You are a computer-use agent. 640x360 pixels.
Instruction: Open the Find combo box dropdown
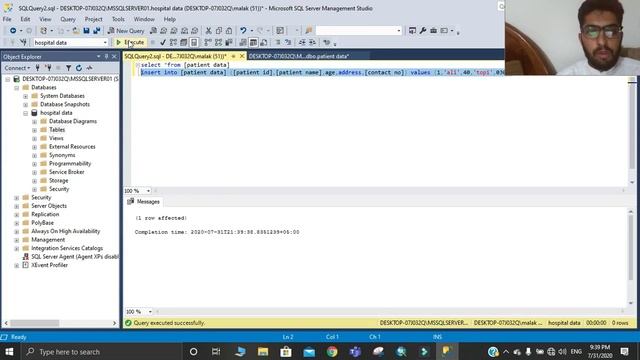point(399,31)
